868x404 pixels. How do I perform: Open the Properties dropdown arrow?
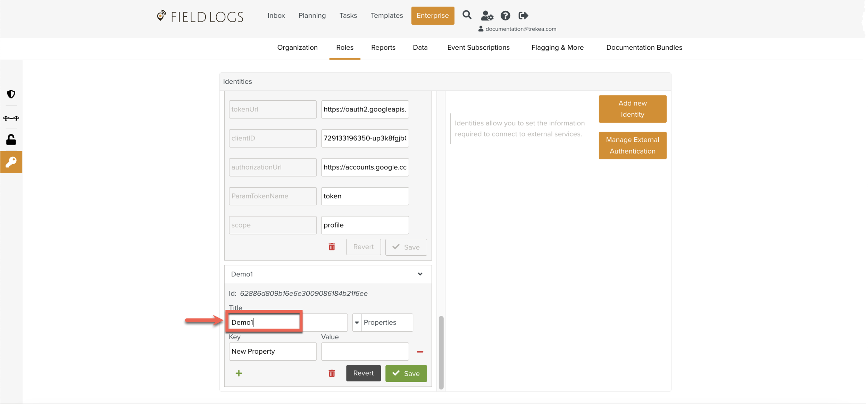click(357, 323)
